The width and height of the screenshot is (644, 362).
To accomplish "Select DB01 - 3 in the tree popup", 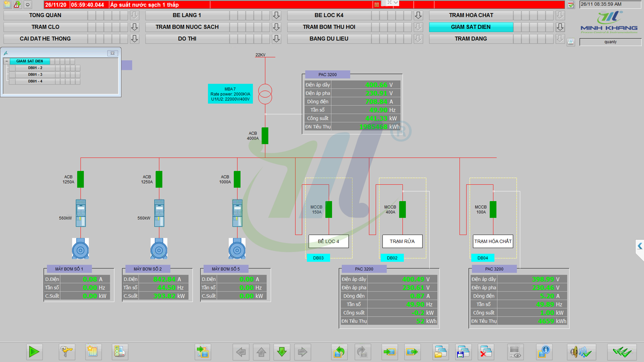I will click(x=35, y=75).
